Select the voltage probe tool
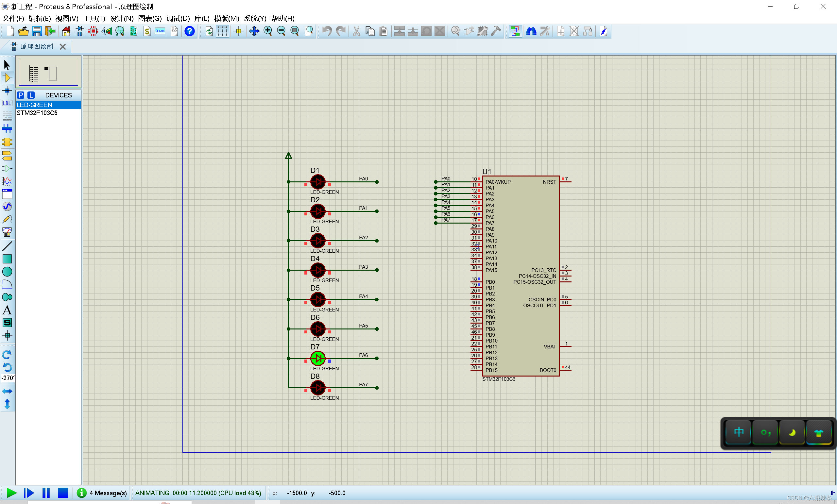The width and height of the screenshot is (837, 504). 7,219
